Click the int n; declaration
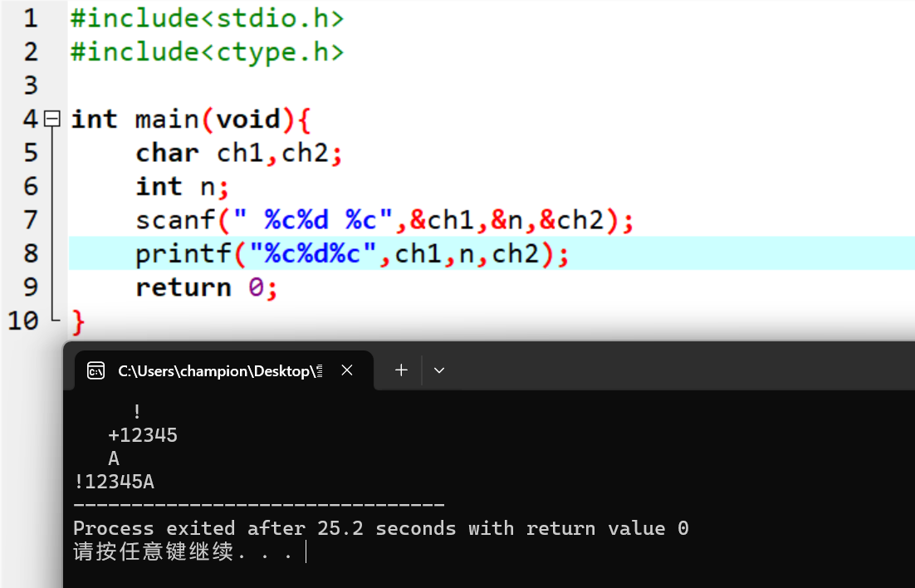 182,186
